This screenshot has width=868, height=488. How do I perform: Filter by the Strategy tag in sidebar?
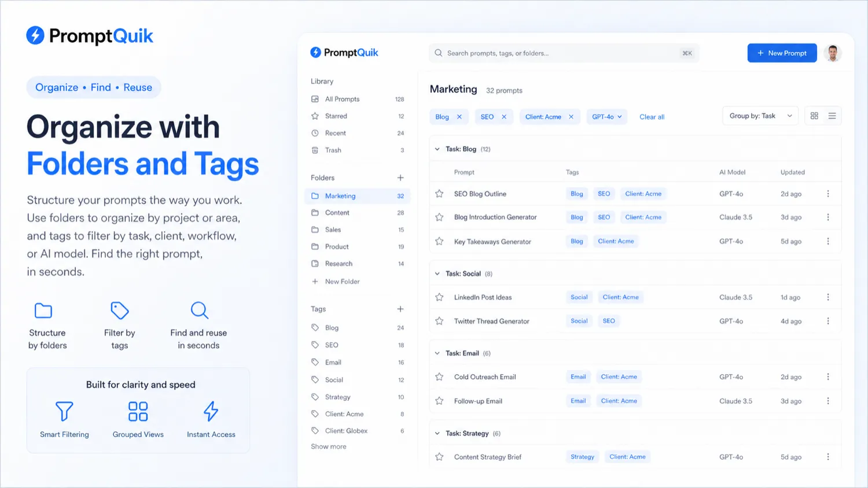[x=357, y=397]
